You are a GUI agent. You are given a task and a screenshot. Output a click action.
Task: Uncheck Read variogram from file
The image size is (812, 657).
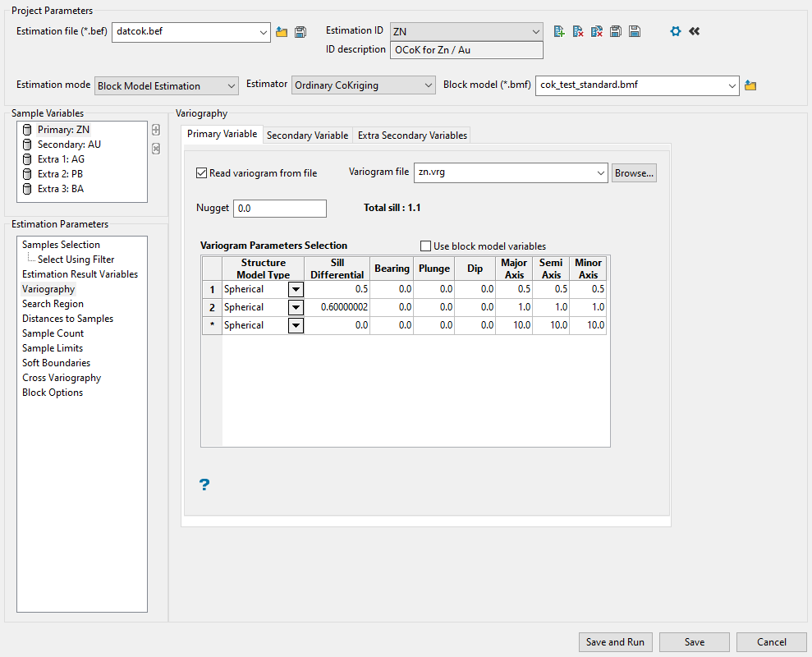pos(202,173)
